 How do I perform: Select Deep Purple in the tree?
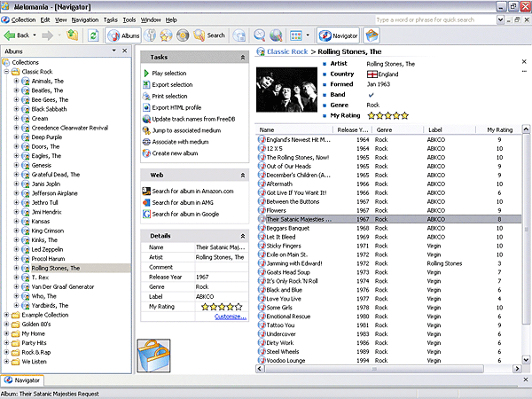(x=47, y=137)
